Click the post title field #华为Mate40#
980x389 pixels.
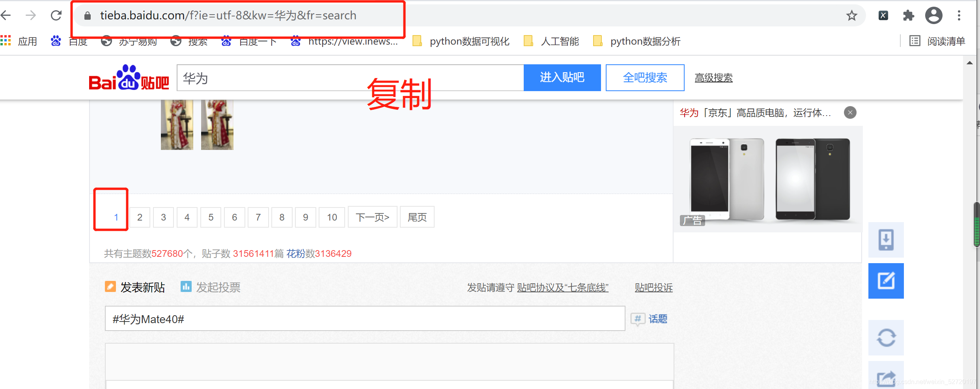[x=365, y=319]
